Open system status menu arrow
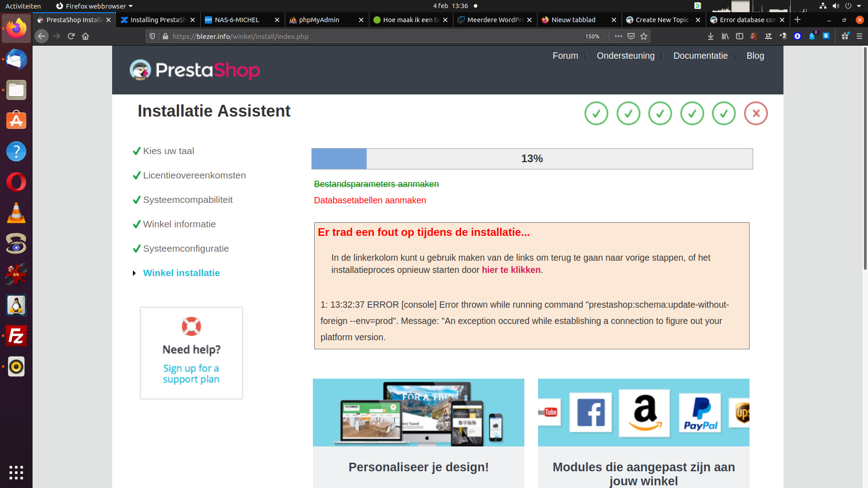The image size is (868, 488). [859, 6]
